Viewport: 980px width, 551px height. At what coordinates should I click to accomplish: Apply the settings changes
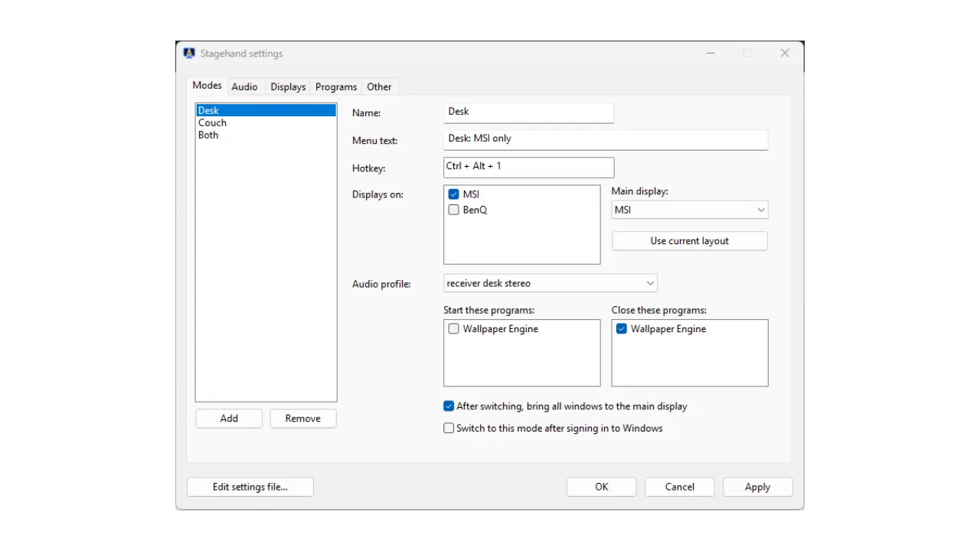758,487
